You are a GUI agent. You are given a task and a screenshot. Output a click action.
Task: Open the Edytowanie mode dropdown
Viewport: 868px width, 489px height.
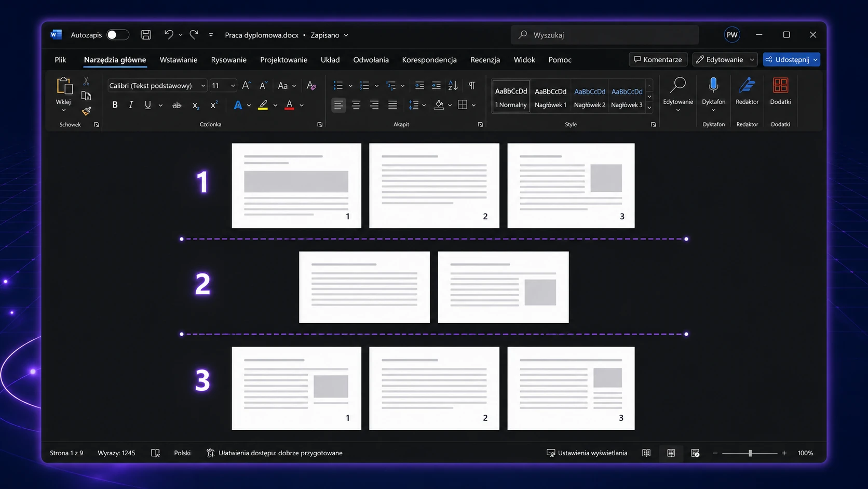point(725,60)
